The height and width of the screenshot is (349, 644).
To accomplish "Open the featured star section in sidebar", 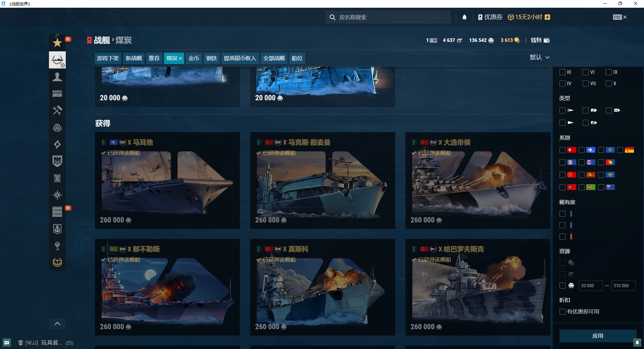I will [x=57, y=43].
